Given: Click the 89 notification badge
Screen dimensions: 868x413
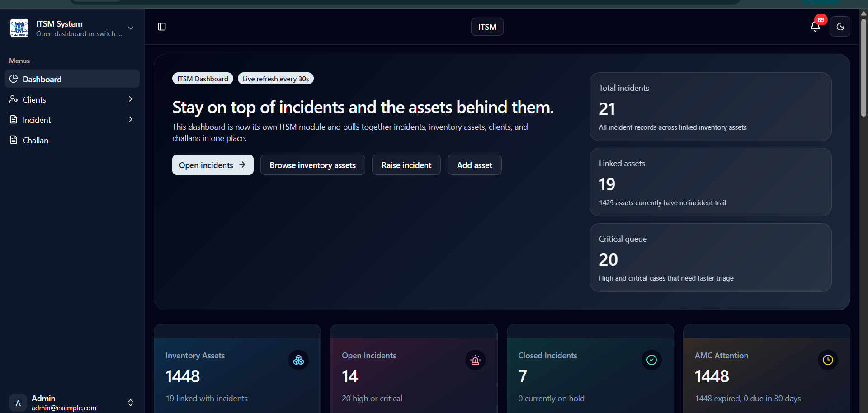Looking at the screenshot, I should [x=821, y=20].
